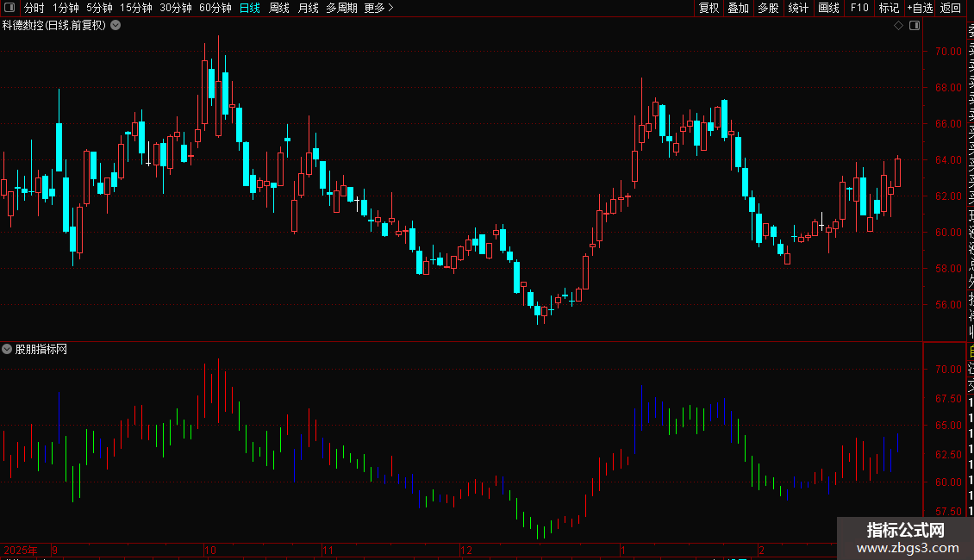
Task: Click the diamond marker icon above chart
Action: [898, 26]
